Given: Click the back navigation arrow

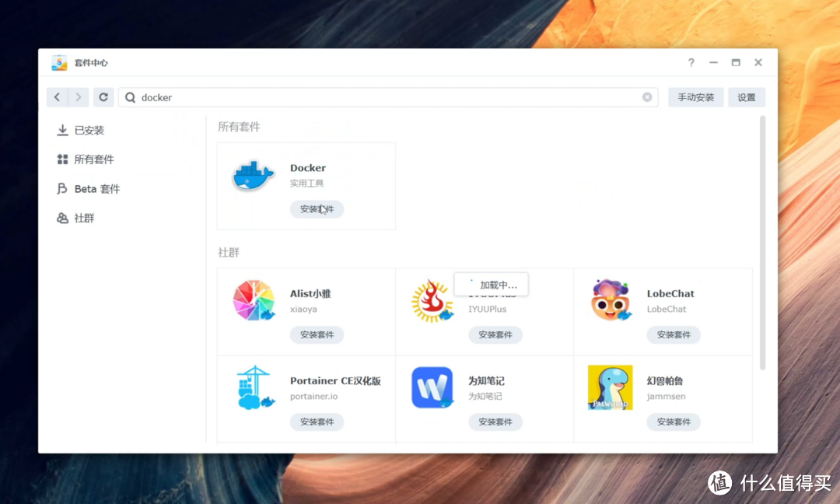Looking at the screenshot, I should pyautogui.click(x=58, y=97).
